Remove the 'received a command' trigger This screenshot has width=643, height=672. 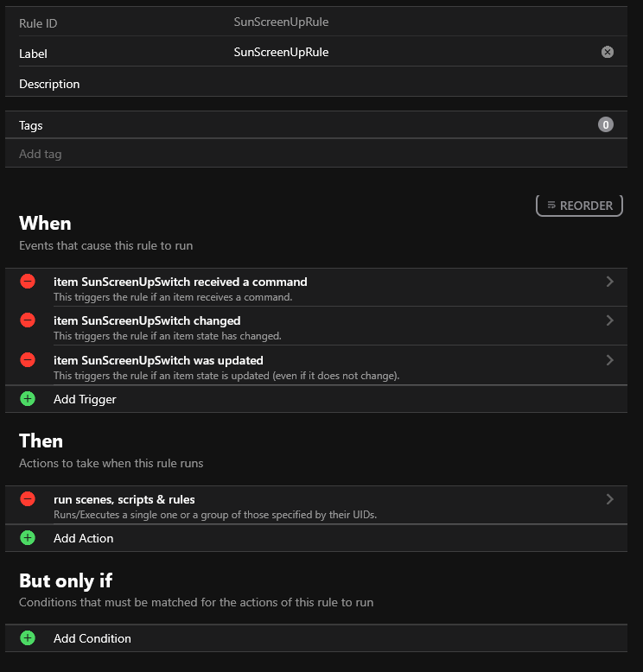pos(28,282)
